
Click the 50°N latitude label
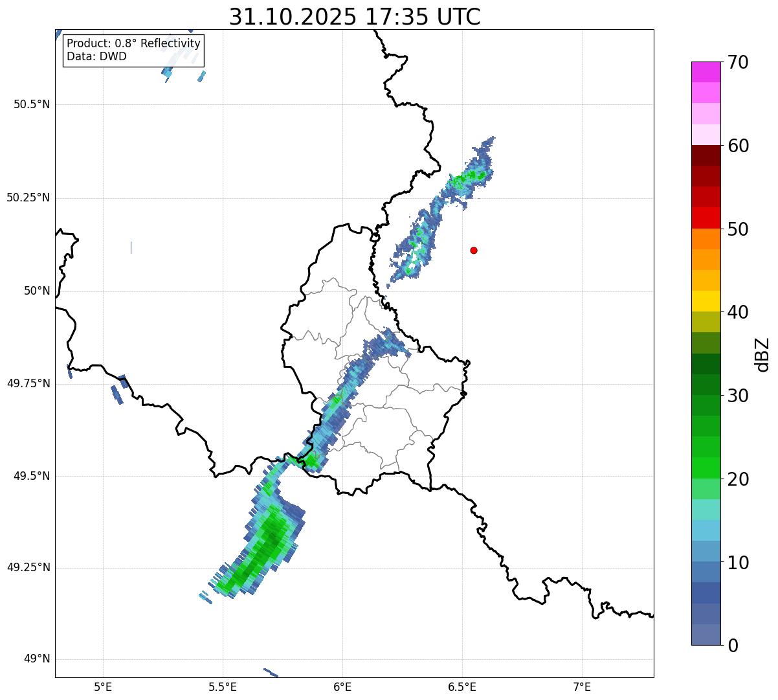tap(37, 291)
